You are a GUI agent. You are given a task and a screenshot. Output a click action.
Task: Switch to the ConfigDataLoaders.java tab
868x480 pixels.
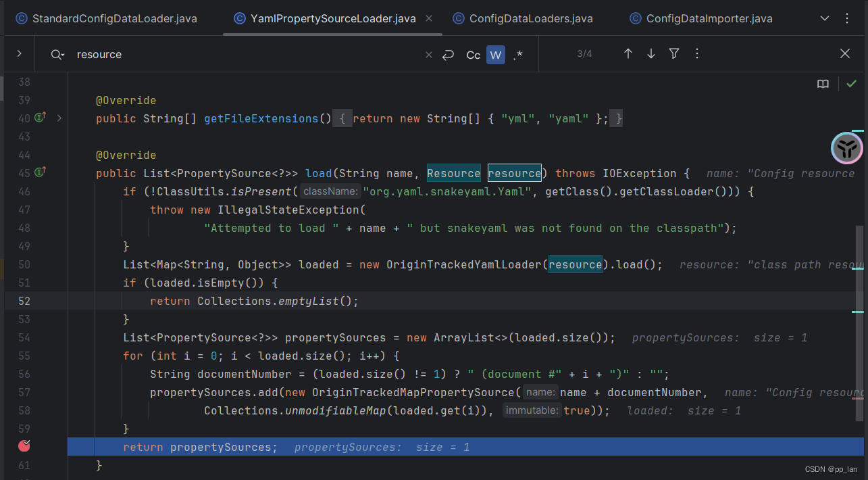(522, 18)
